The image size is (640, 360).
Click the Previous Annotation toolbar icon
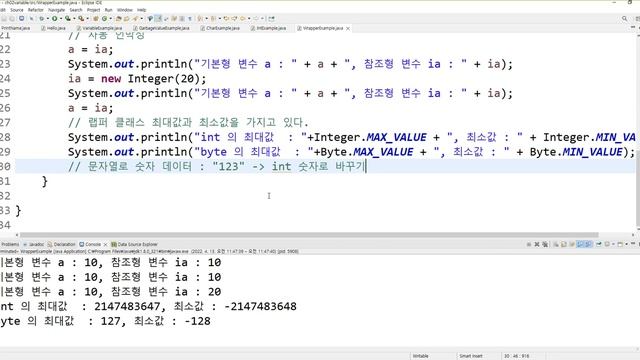tap(212, 18)
